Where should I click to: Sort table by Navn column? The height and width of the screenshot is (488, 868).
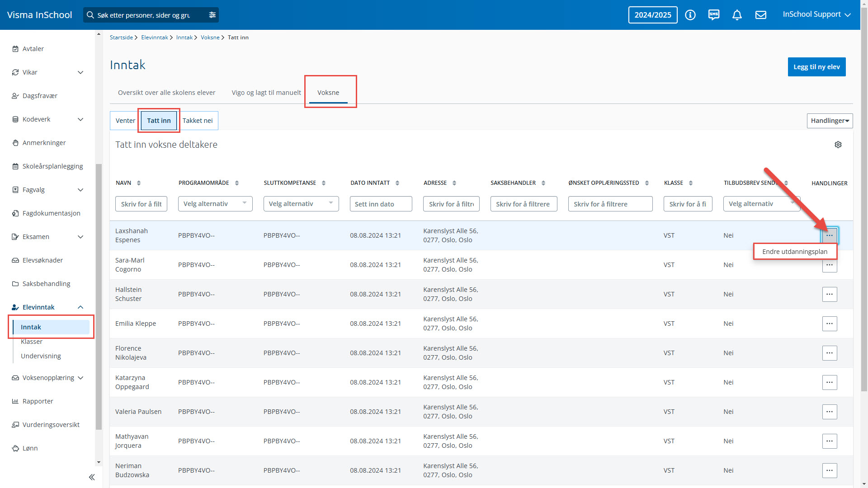click(x=139, y=183)
